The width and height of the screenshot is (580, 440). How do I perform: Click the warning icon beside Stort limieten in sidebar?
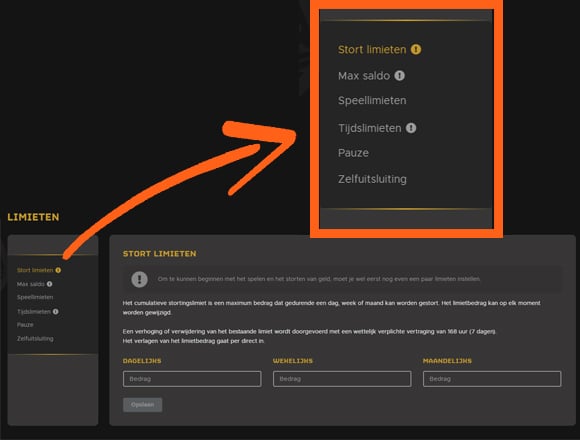(58, 270)
